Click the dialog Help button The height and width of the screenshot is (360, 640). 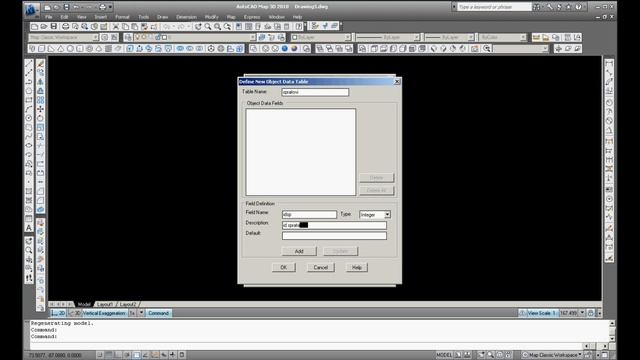tap(357, 267)
